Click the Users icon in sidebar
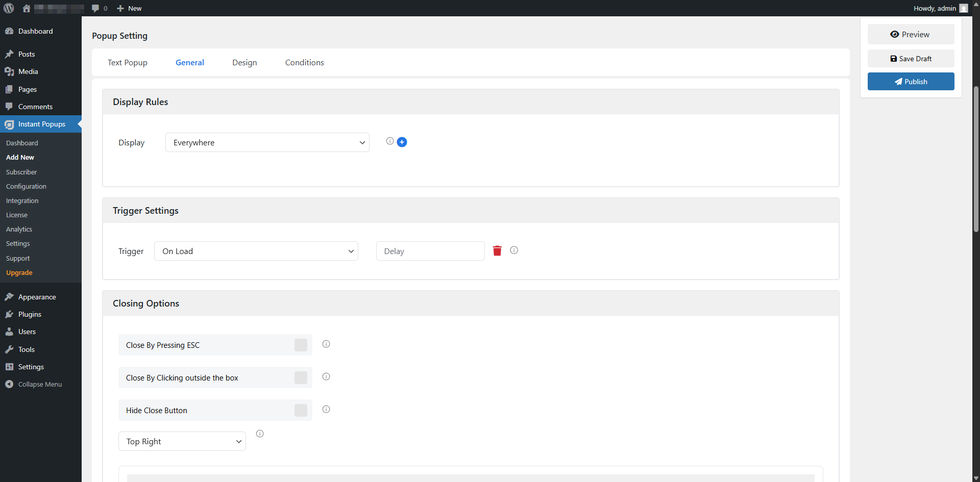This screenshot has height=482, width=980. click(9, 332)
